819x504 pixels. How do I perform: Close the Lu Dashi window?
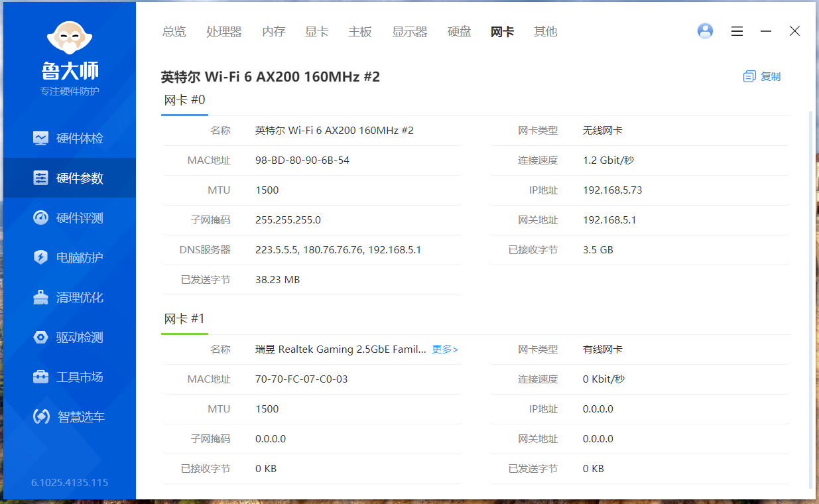pos(794,31)
